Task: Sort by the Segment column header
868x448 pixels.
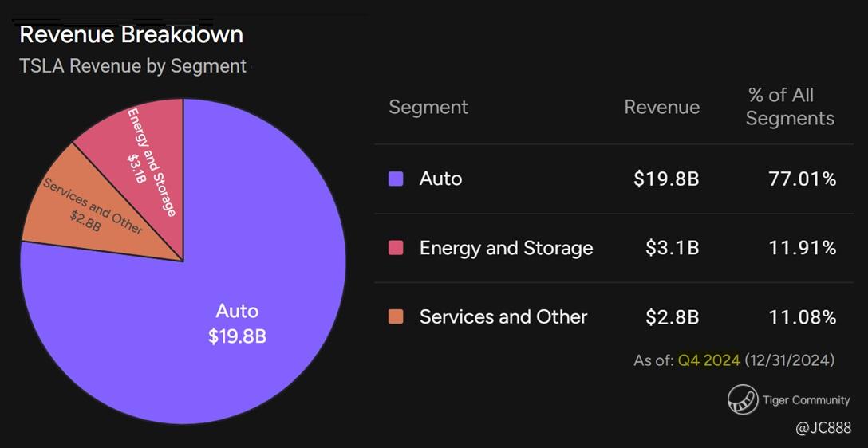Action: tap(428, 108)
